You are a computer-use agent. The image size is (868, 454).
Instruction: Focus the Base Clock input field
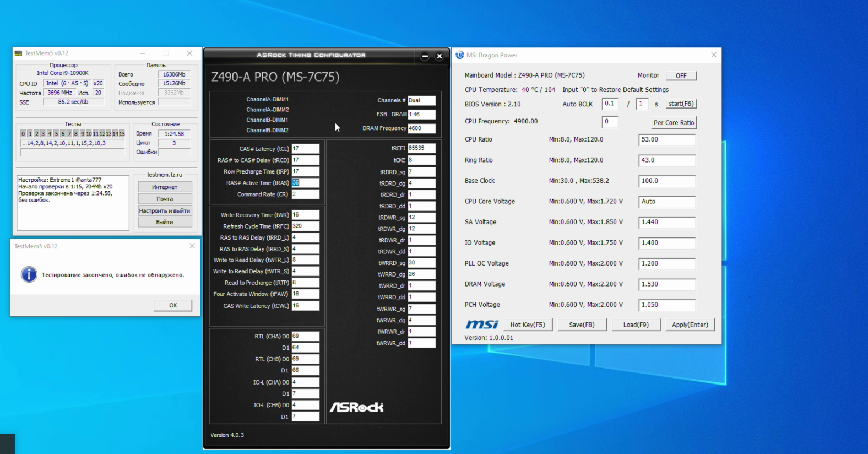(667, 181)
